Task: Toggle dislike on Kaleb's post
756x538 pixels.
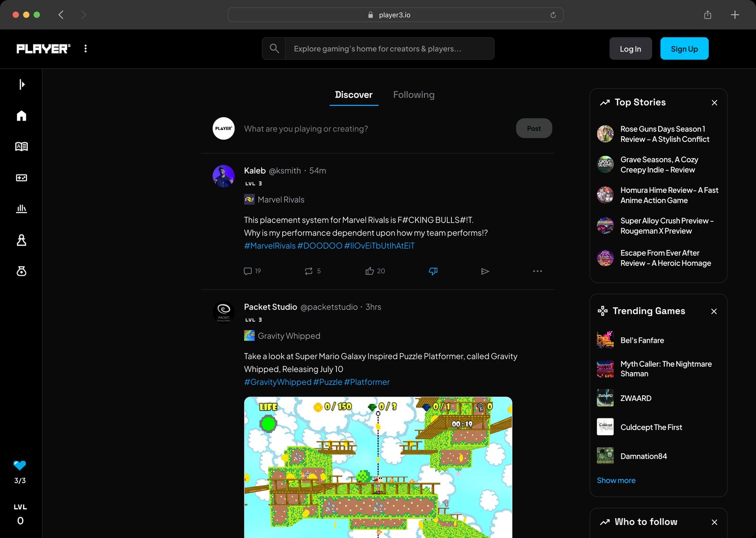Action: [x=433, y=271]
